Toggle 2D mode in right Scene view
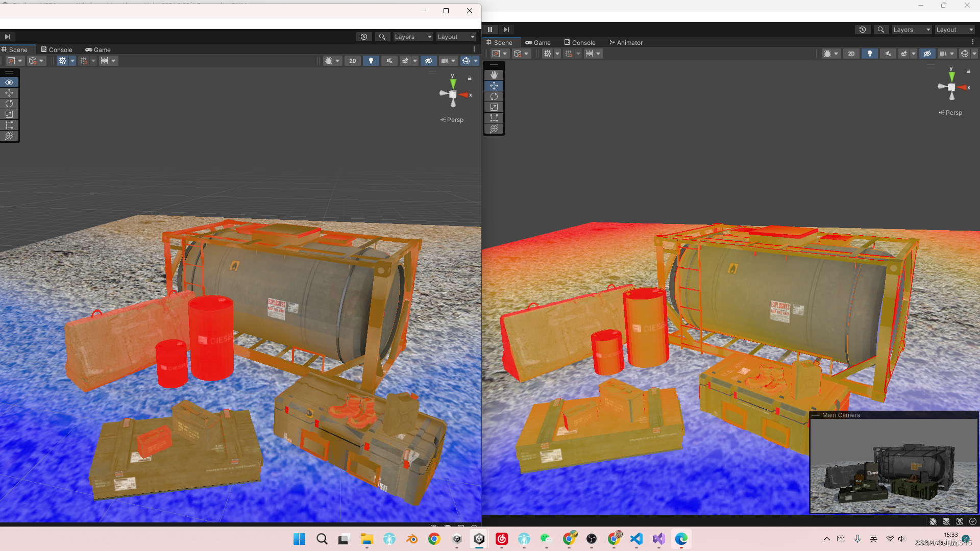Image resolution: width=980 pixels, height=551 pixels. pyautogui.click(x=851, y=54)
